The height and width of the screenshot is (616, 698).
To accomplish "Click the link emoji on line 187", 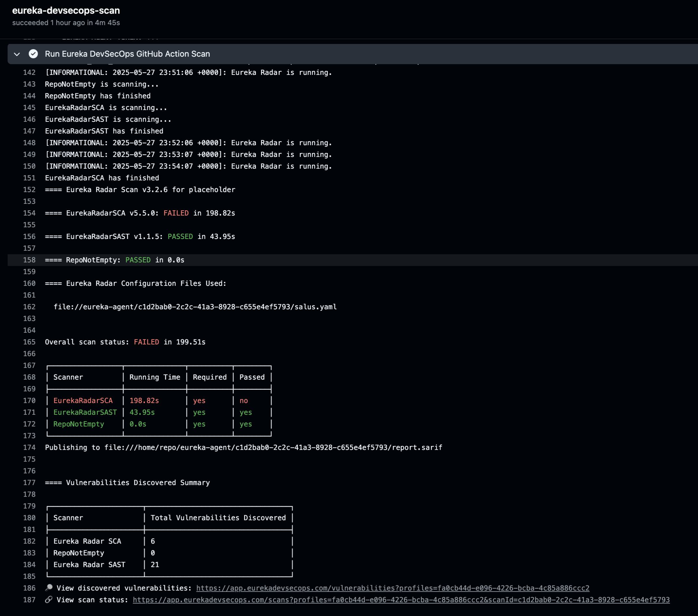I will [49, 599].
